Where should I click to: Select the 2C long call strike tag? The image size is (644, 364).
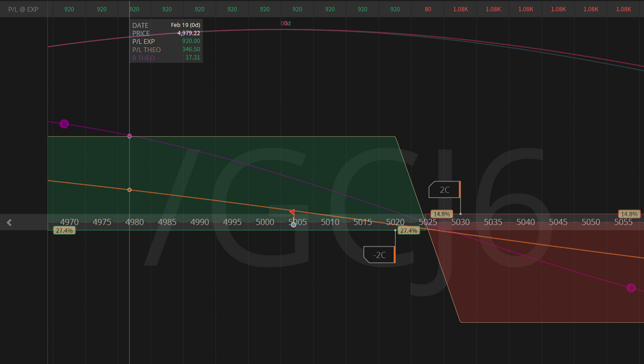click(x=445, y=190)
